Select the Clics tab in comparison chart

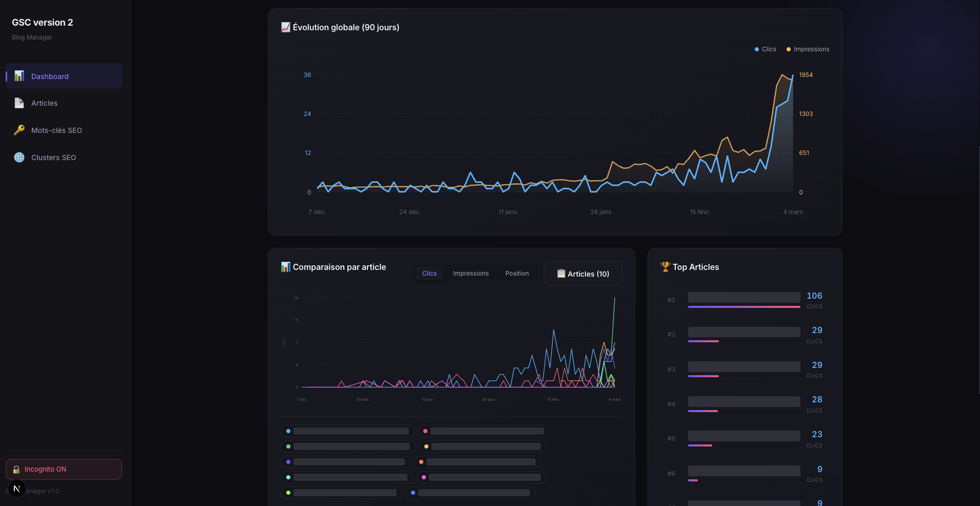coord(429,274)
